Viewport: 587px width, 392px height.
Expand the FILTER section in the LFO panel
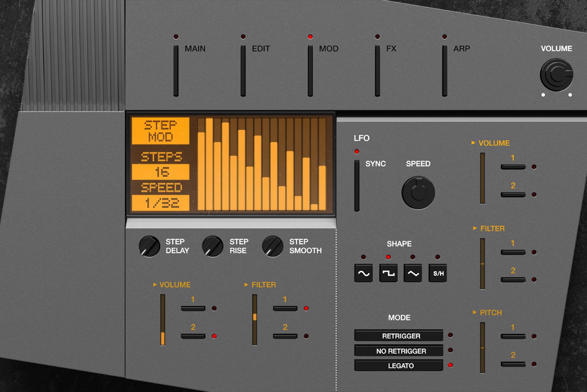(x=490, y=228)
